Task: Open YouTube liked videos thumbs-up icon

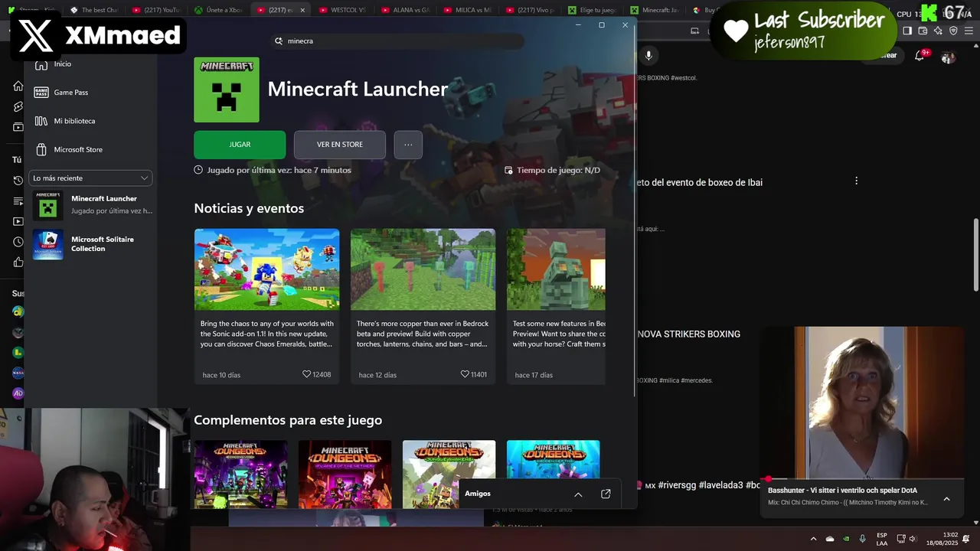Action: (18, 262)
